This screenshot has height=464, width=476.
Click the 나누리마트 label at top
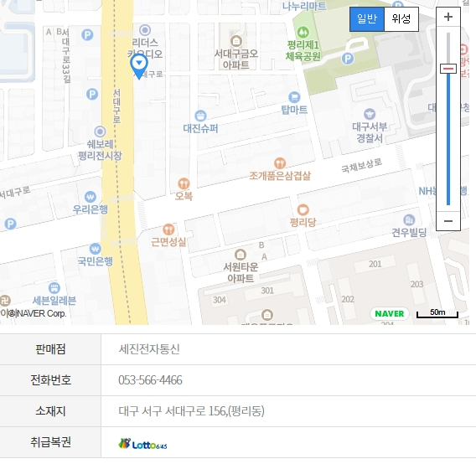tap(304, 6)
